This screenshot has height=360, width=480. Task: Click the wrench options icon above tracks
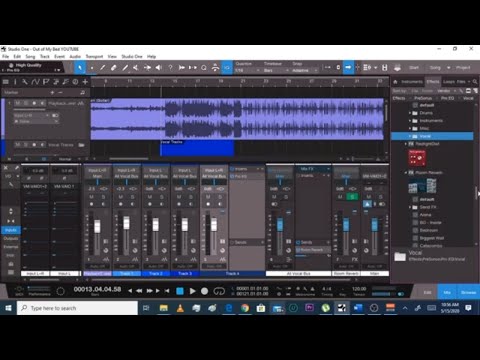click(25, 82)
